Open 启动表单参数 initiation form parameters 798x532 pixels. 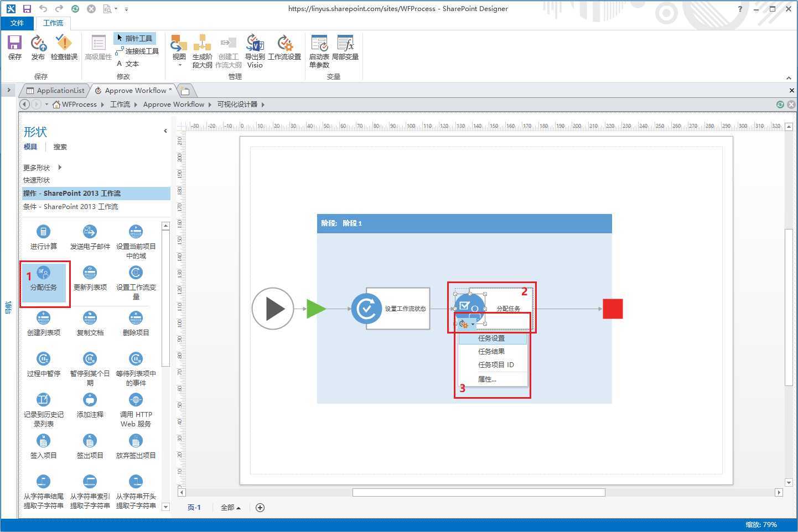pos(319,51)
